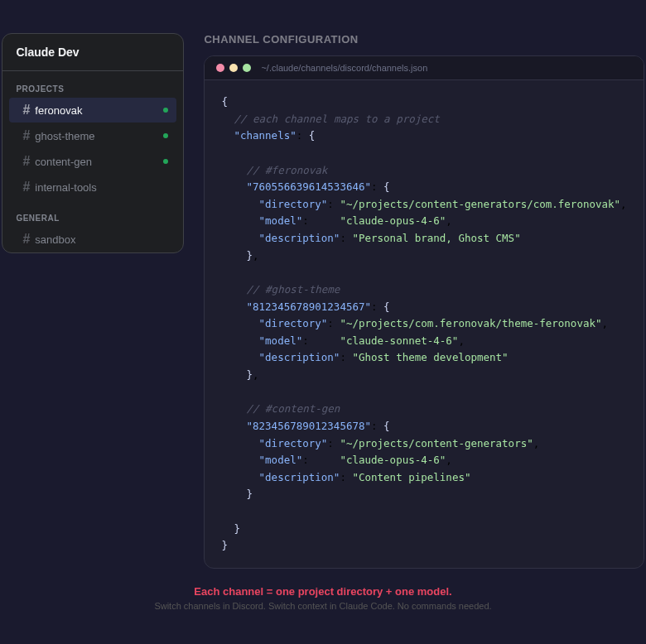The height and width of the screenshot is (644, 646).
Task: Click the green status dot for content-gen
Action: coord(166,161)
